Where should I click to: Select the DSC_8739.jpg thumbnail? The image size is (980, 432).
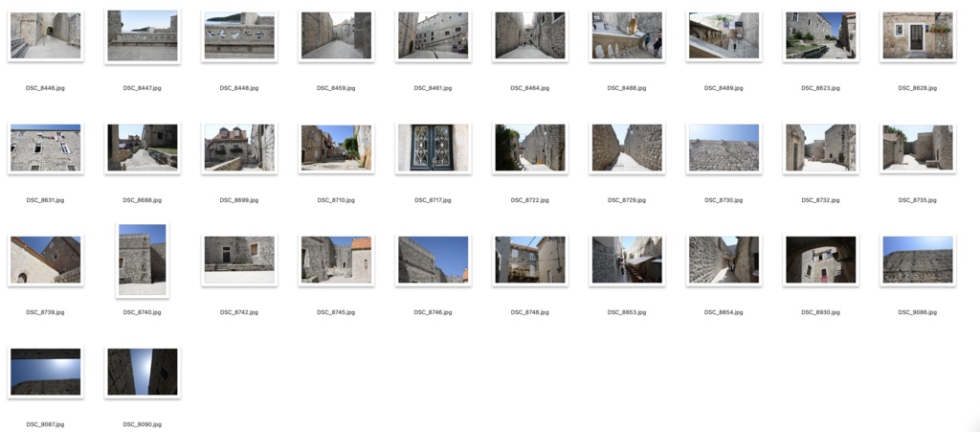pos(45,260)
